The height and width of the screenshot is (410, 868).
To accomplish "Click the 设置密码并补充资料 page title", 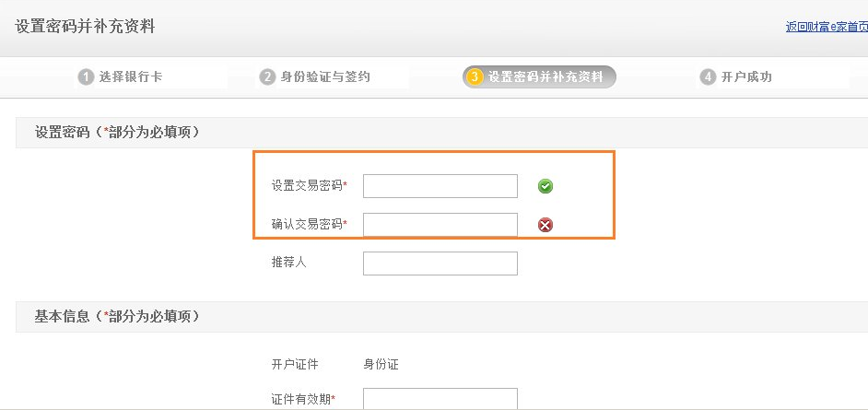I will click(x=85, y=27).
